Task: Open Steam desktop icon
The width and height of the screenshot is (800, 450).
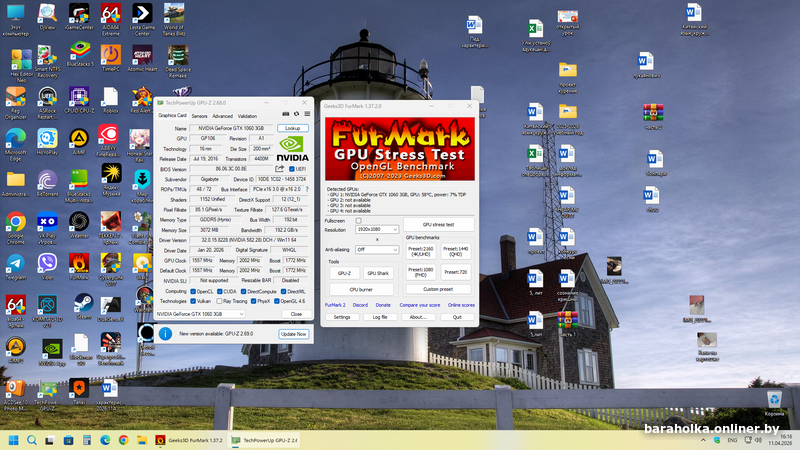Action: [x=83, y=306]
